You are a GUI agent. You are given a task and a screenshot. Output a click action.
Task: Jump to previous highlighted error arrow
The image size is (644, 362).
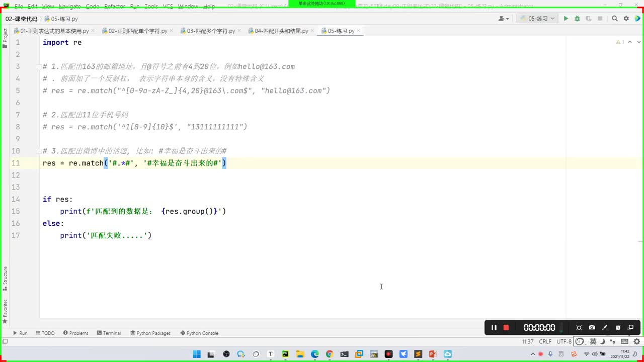point(630,42)
